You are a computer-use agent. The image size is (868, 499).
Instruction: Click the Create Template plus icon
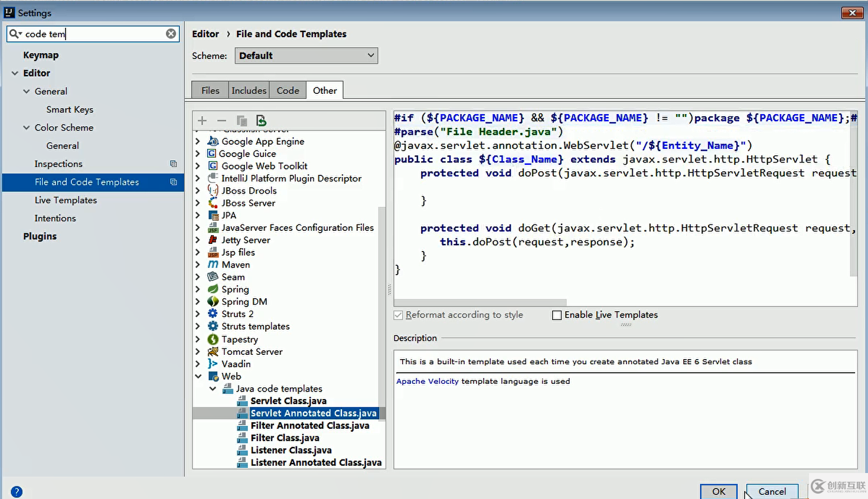pos(202,120)
